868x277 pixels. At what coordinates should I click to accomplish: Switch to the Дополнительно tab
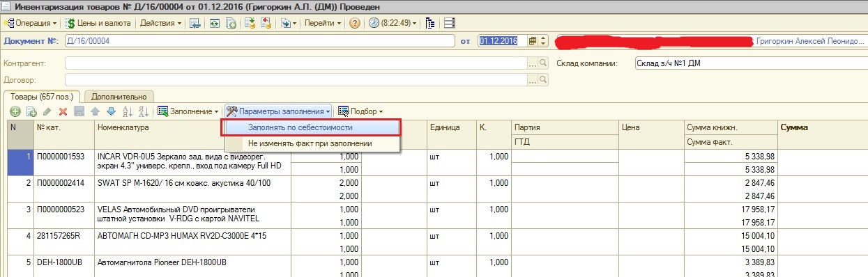(119, 97)
